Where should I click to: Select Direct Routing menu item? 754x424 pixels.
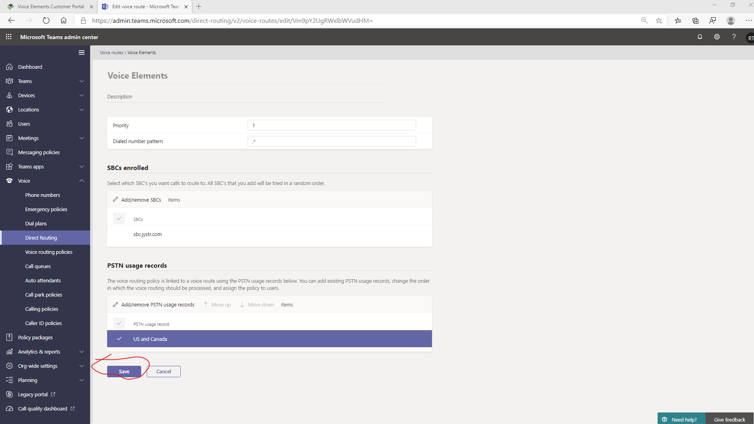pos(45,237)
